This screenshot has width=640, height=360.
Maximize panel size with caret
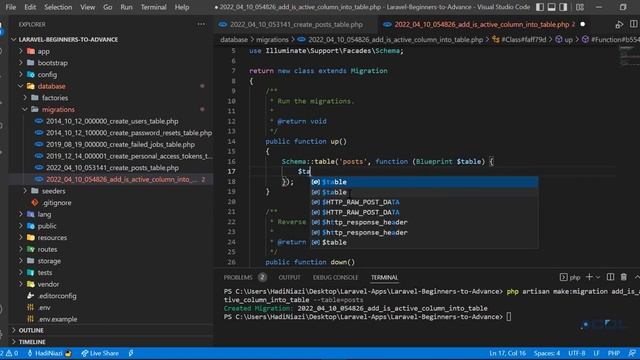point(637,277)
